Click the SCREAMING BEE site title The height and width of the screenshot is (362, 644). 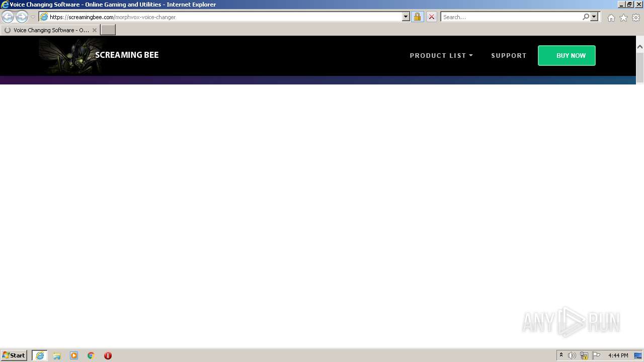point(127,55)
